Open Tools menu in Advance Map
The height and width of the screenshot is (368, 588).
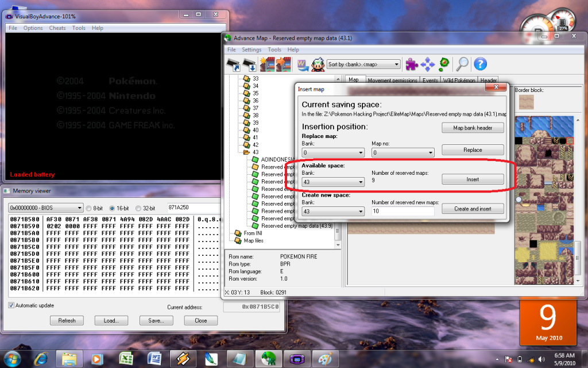click(274, 49)
